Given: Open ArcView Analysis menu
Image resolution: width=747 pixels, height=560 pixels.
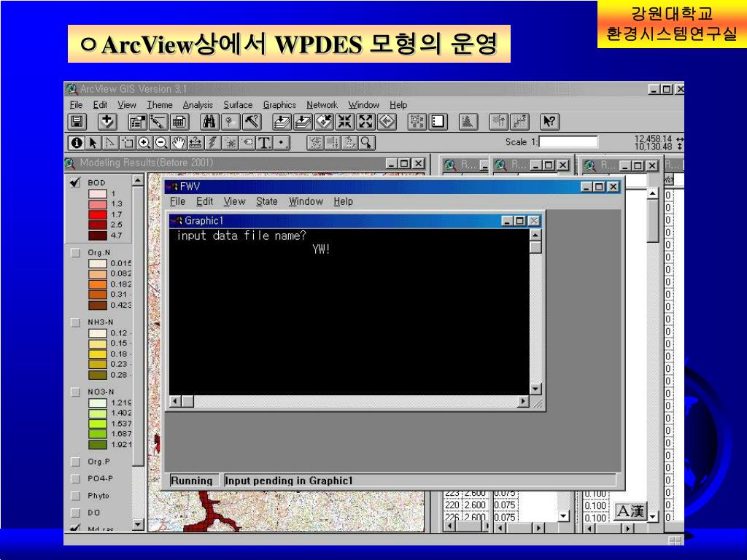Looking at the screenshot, I should pos(198,105).
